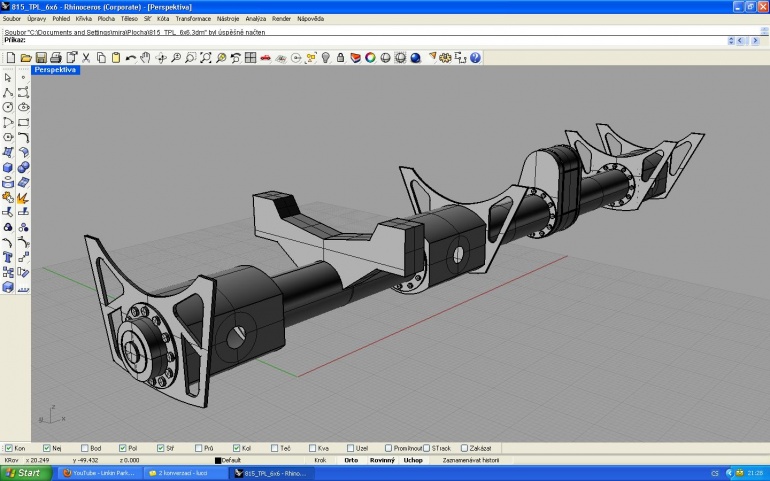
Task: Switch to YouTube Linkin Park taskbar window
Action: (100, 473)
